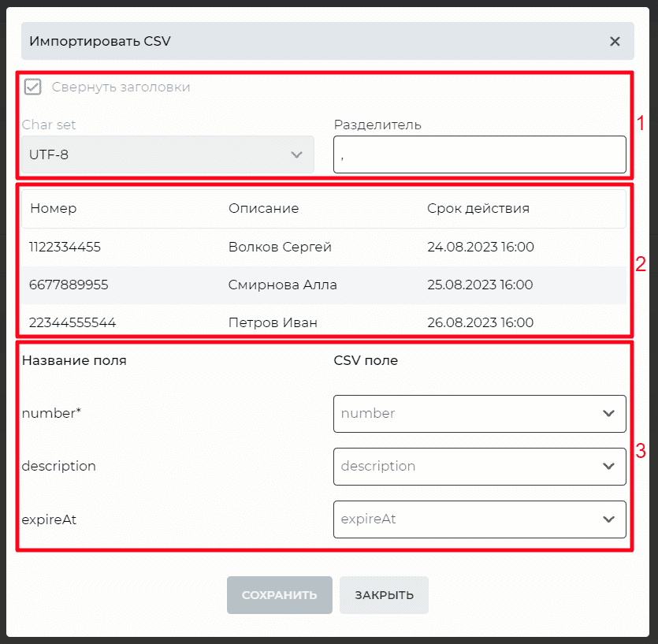
Task: Click the CSV поле heading
Action: 366,360
